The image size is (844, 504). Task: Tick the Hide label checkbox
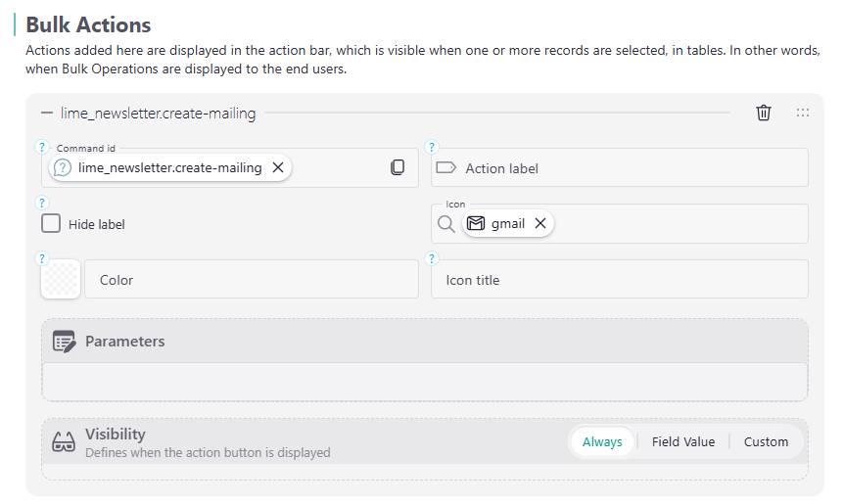point(51,223)
